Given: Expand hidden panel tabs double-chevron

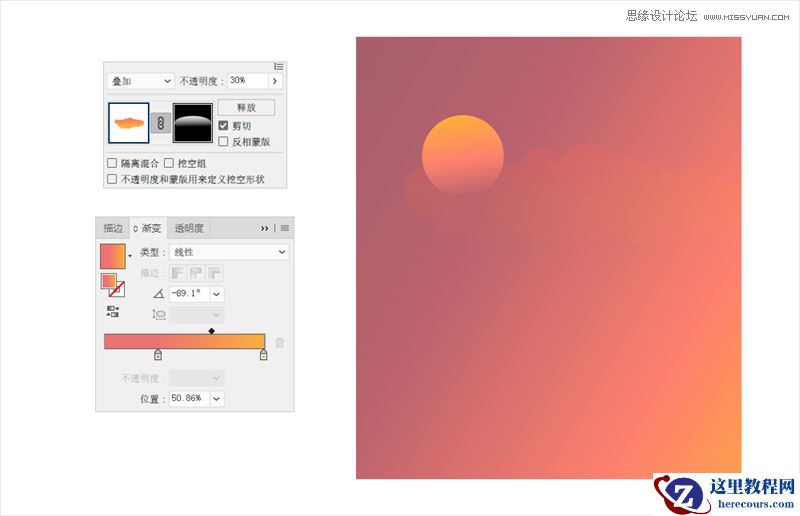Looking at the screenshot, I should [x=264, y=228].
